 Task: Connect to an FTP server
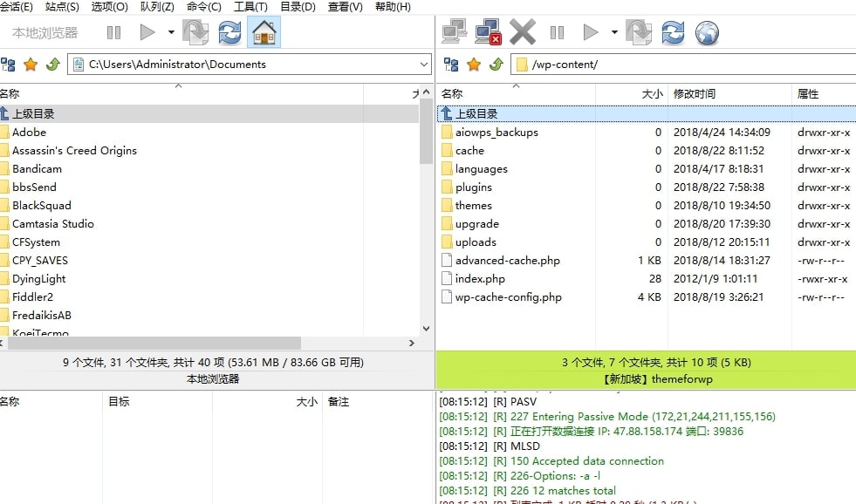(454, 33)
